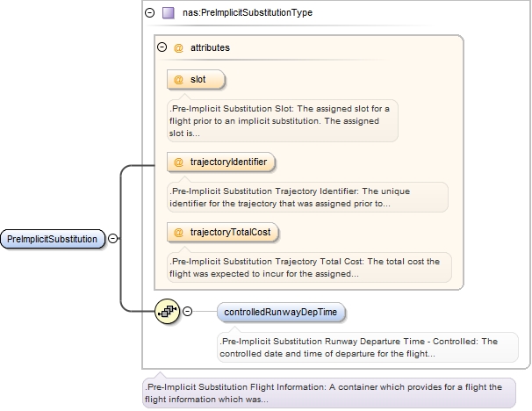Select the controlledRunwayDepTime element
The image size is (532, 411).
[283, 312]
